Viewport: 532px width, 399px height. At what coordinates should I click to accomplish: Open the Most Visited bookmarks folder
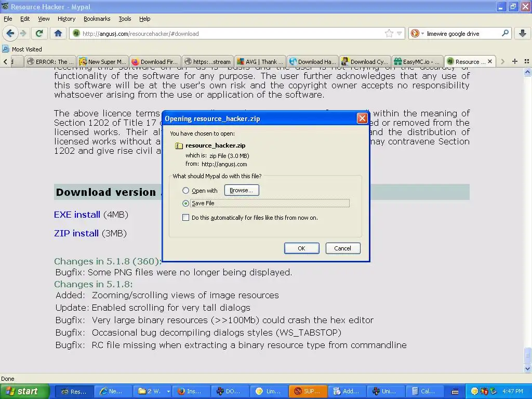(x=22, y=49)
